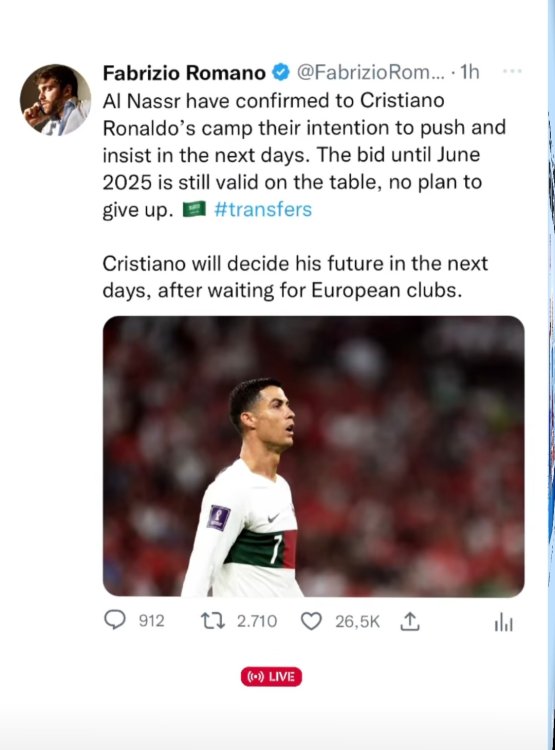Open the @FabrizioRom... handle link
The width and height of the screenshot is (555, 750).
(x=371, y=72)
